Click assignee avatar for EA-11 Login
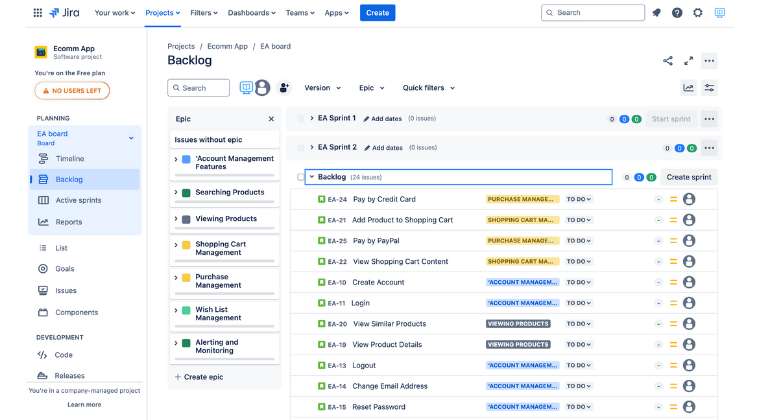Screen dimensions: 760x420 (689, 303)
